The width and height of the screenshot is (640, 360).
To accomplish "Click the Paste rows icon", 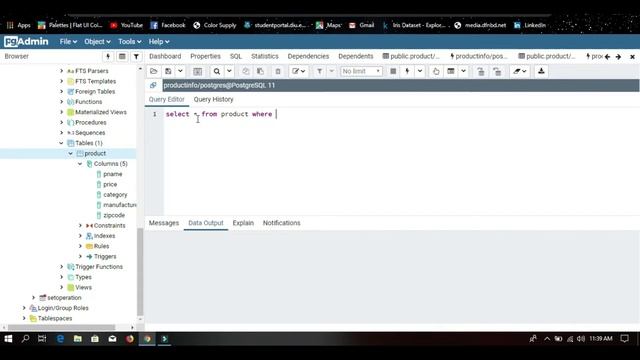I will click(x=260, y=71).
